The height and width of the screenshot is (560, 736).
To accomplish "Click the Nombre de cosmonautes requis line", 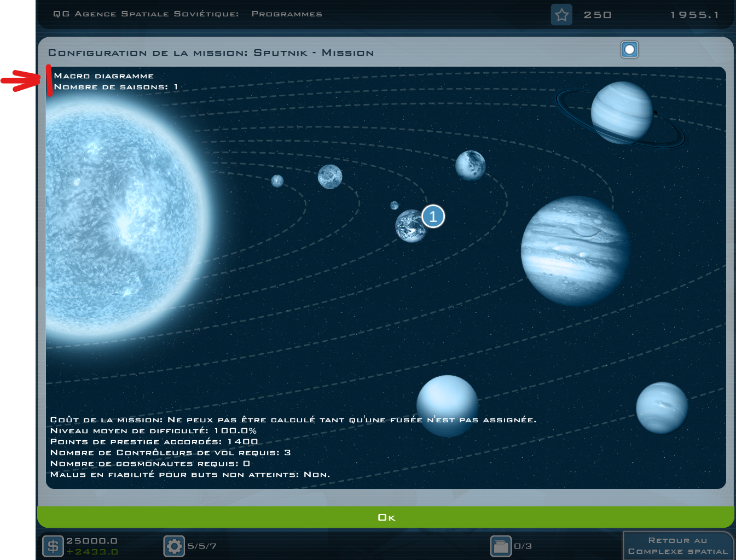I will click(150, 464).
